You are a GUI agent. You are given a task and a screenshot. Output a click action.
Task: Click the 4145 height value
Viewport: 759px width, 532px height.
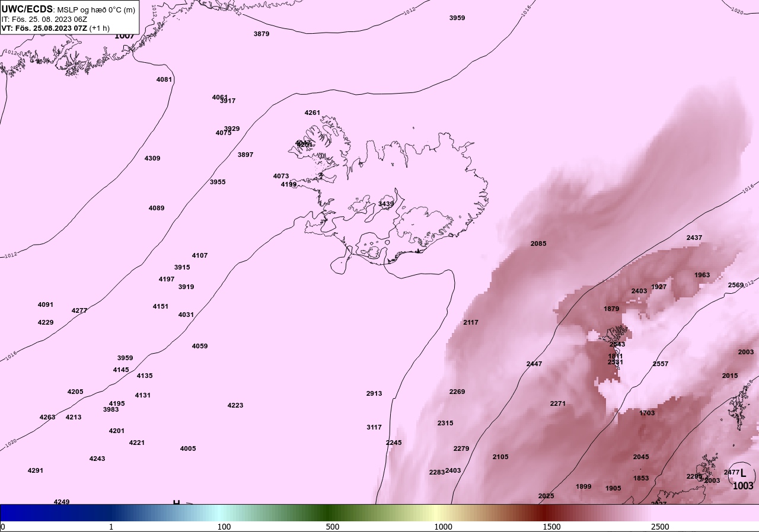tap(121, 370)
